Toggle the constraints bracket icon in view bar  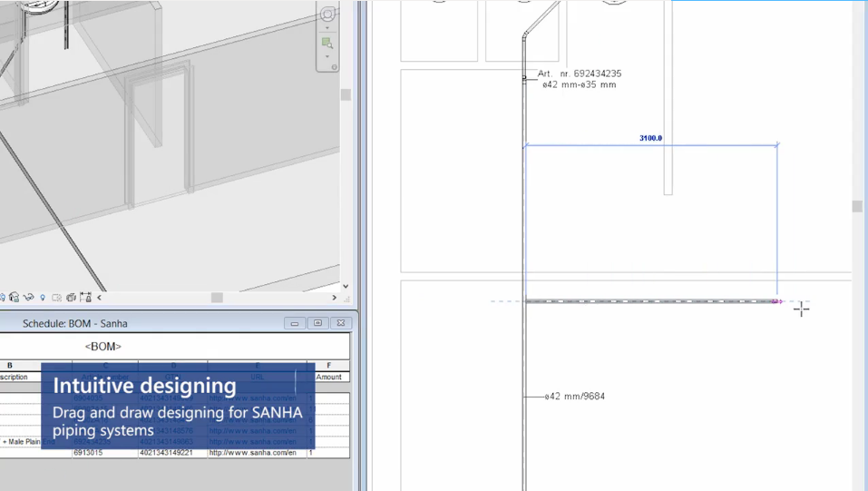(86, 298)
